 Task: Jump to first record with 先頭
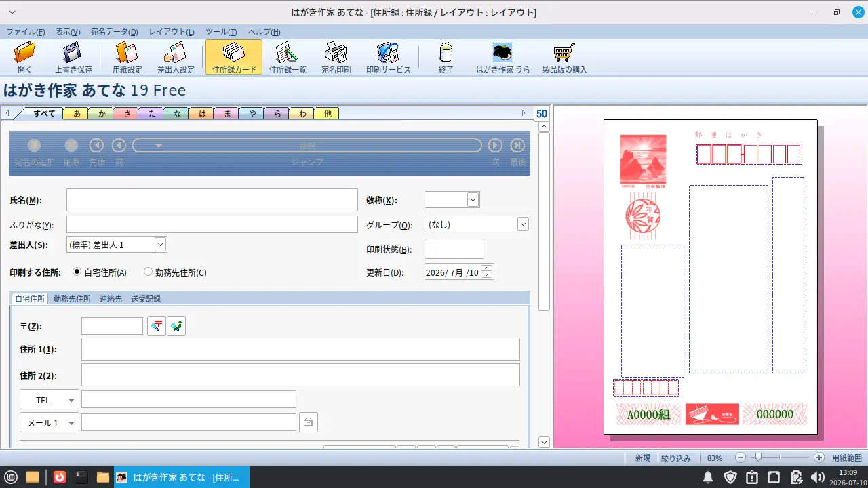[x=96, y=145]
